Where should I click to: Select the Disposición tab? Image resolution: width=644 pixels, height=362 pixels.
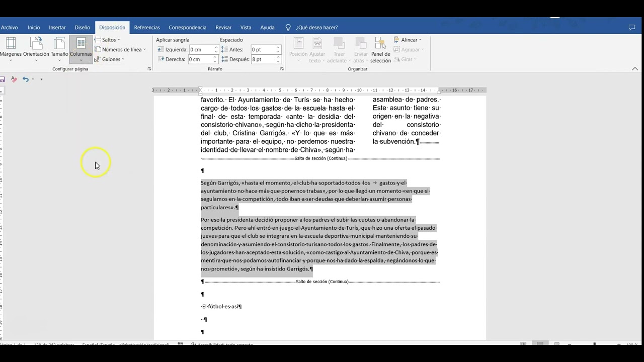click(x=112, y=28)
